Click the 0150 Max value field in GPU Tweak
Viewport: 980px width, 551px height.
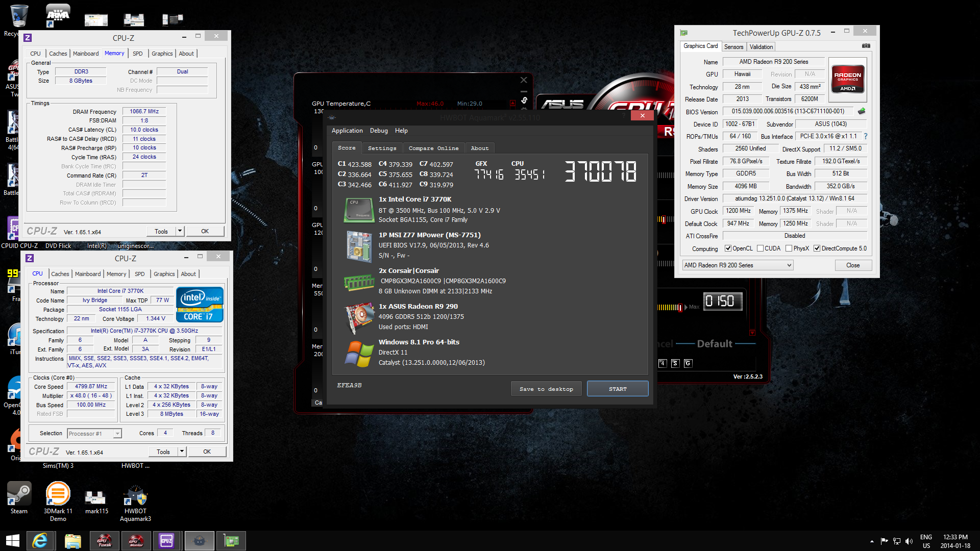[x=722, y=302]
